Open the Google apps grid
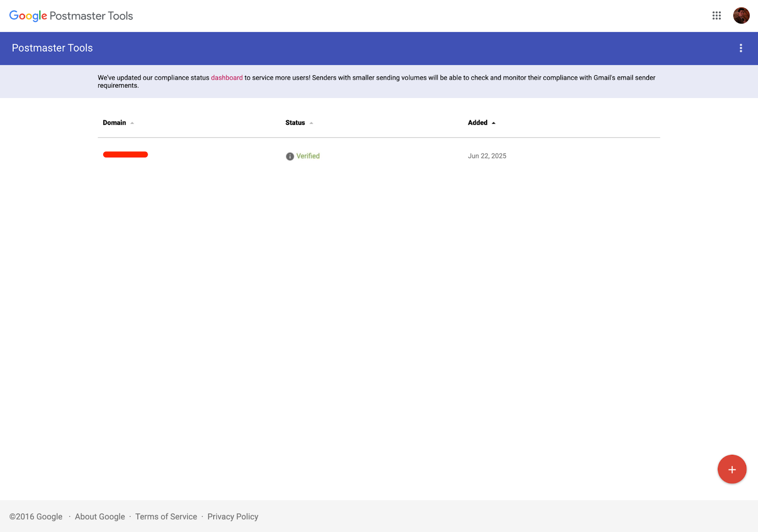Image resolution: width=758 pixels, height=532 pixels. pyautogui.click(x=716, y=16)
